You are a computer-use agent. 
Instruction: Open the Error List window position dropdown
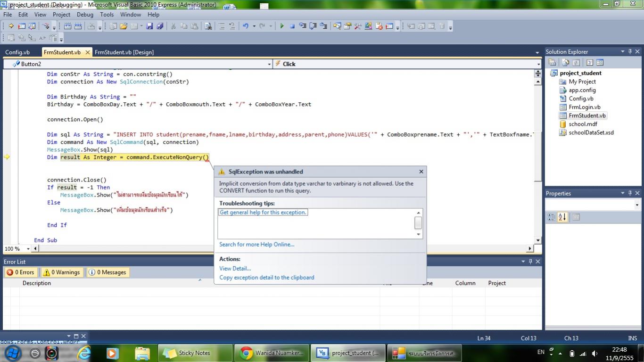pyautogui.click(x=523, y=261)
